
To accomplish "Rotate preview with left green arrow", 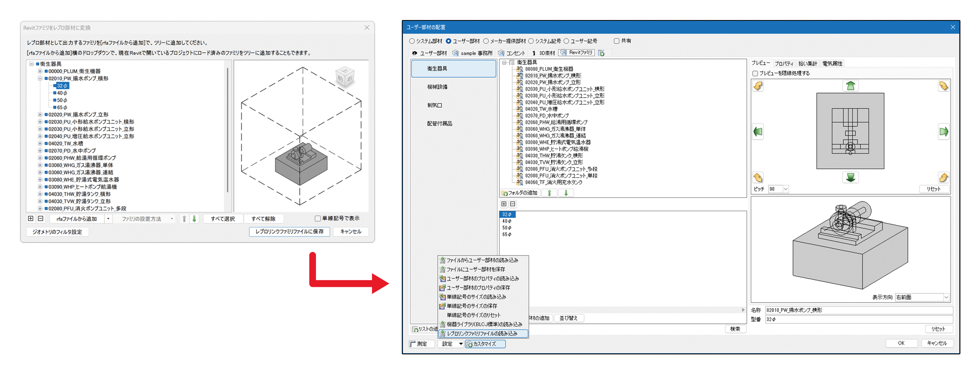I will click(758, 132).
